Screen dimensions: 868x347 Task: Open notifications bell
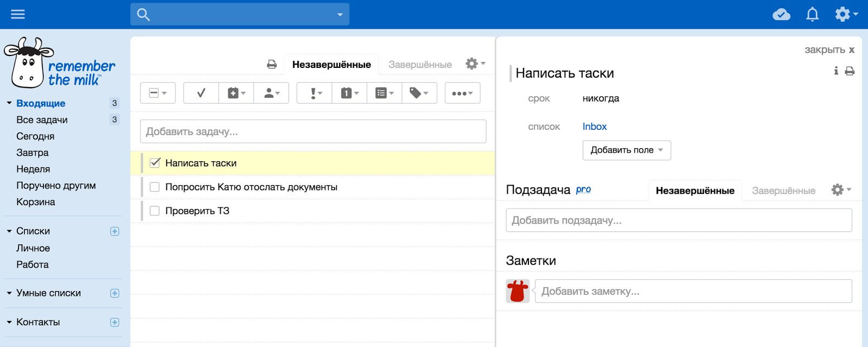coord(812,14)
